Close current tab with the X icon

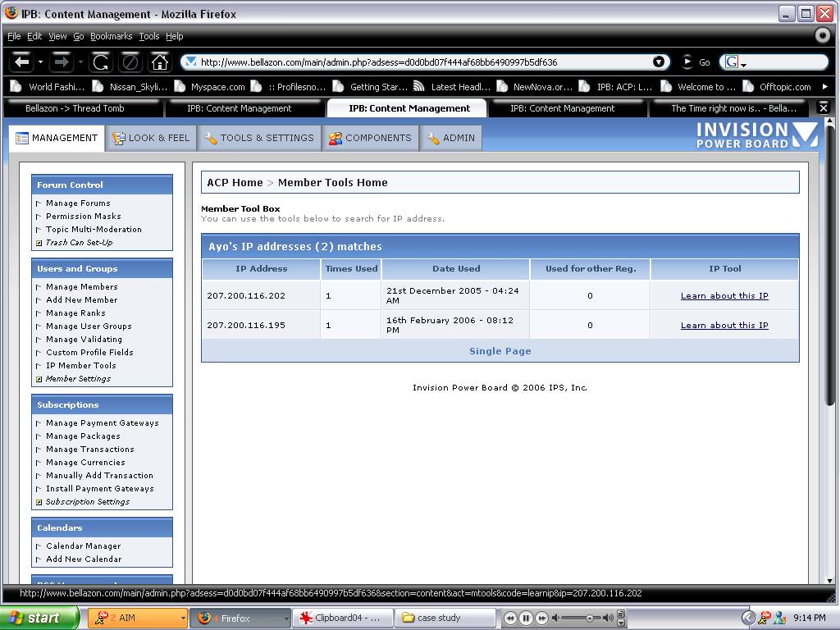824,107
